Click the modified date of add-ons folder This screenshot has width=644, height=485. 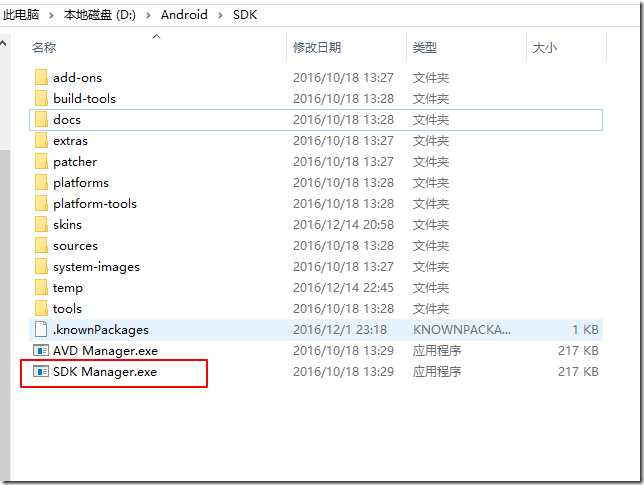pos(343,77)
